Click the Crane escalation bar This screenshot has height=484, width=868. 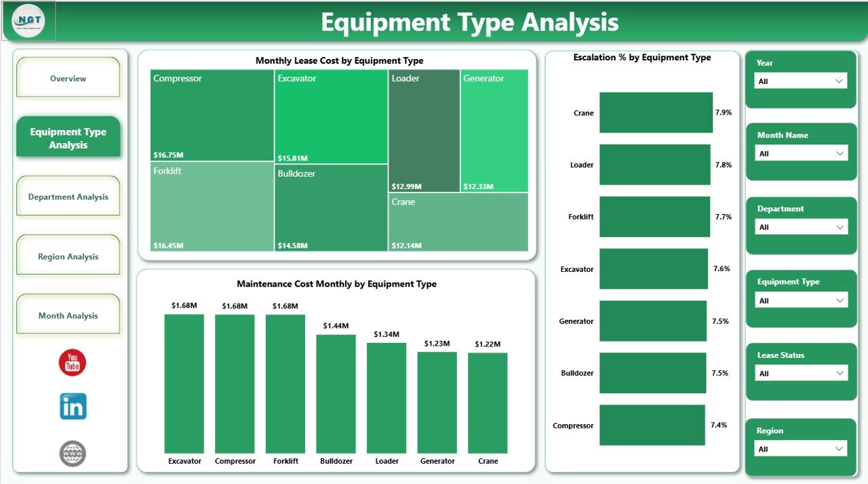(654, 113)
